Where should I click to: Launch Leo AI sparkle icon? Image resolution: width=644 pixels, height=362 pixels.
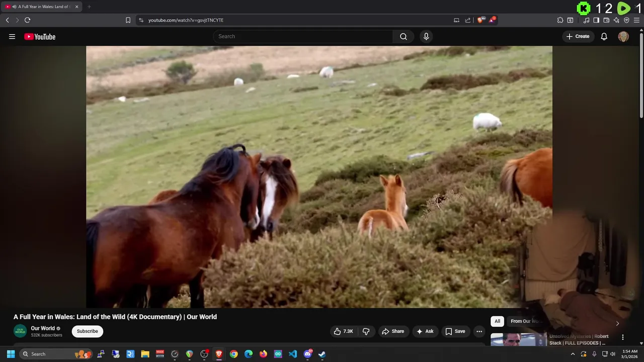click(x=616, y=20)
